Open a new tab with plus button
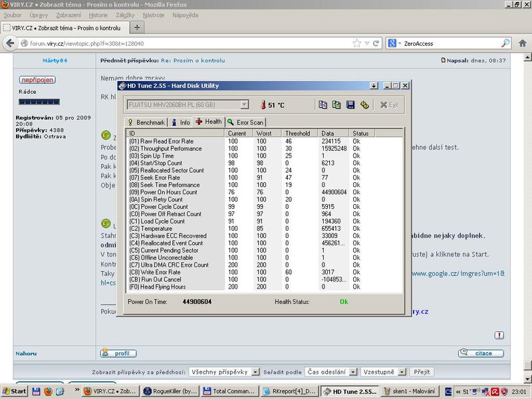The height and width of the screenshot is (399, 532). (x=137, y=27)
